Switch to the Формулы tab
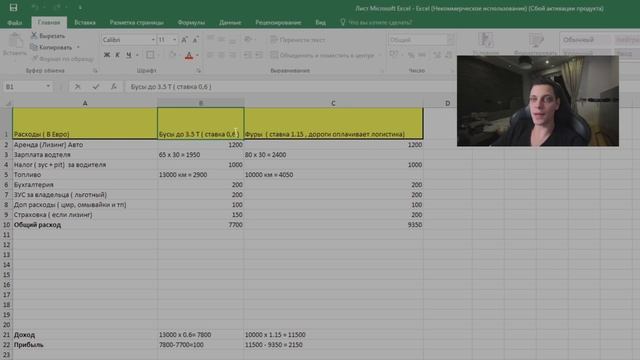The height and width of the screenshot is (360, 640). [191, 22]
